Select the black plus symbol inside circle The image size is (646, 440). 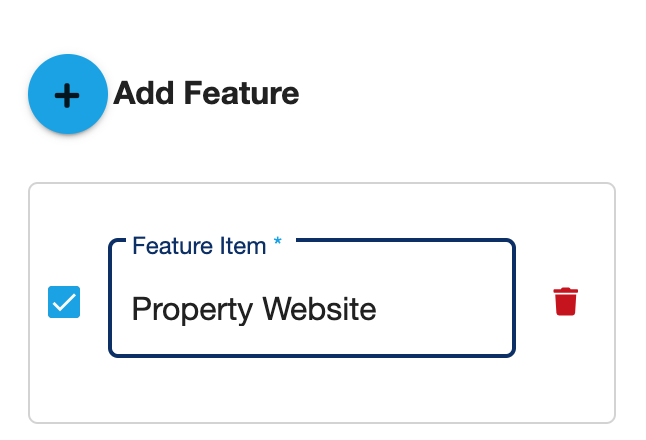coord(67,96)
